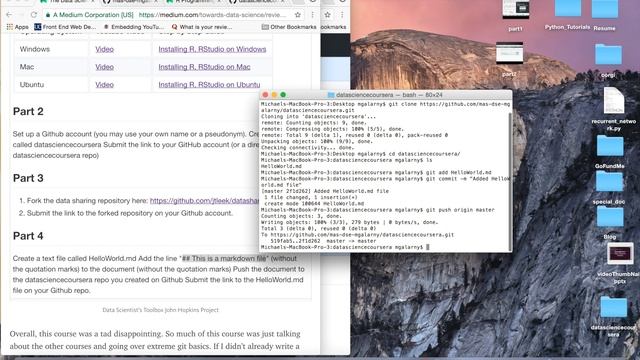Viewport: 640px width, 360px height.
Task: Click the 'Part 2' heading
Action: (x=28, y=111)
